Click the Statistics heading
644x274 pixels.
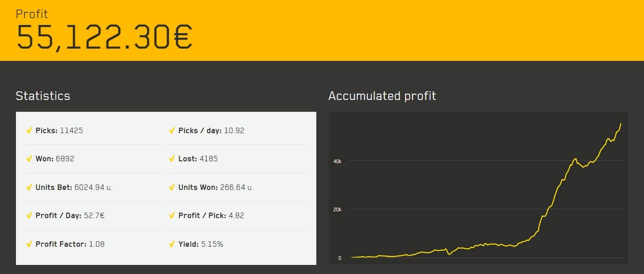point(43,96)
